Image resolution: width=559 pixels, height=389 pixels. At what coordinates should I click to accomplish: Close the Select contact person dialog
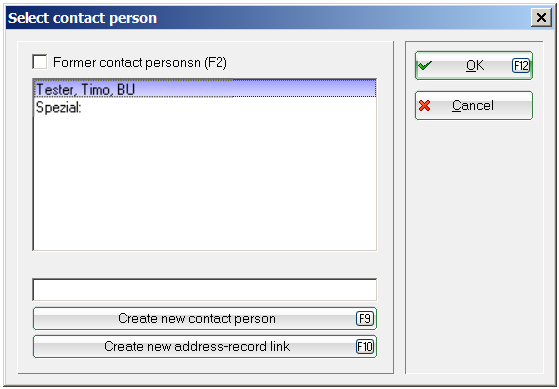pyautogui.click(x=541, y=17)
